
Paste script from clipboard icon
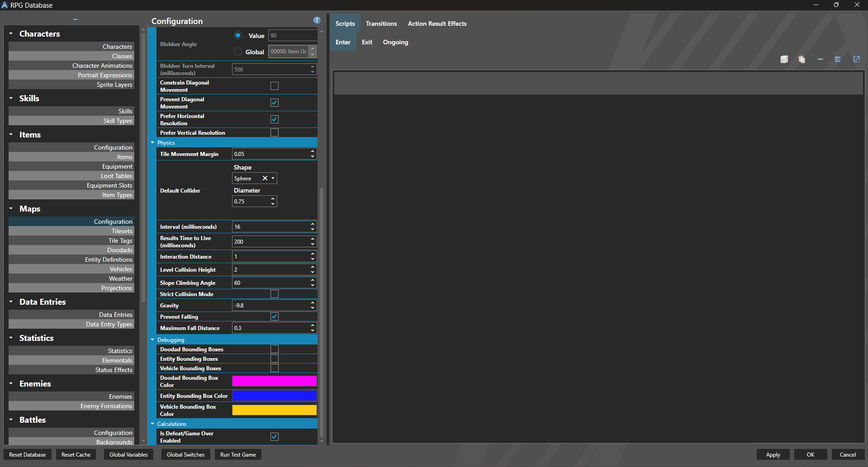[x=802, y=59]
